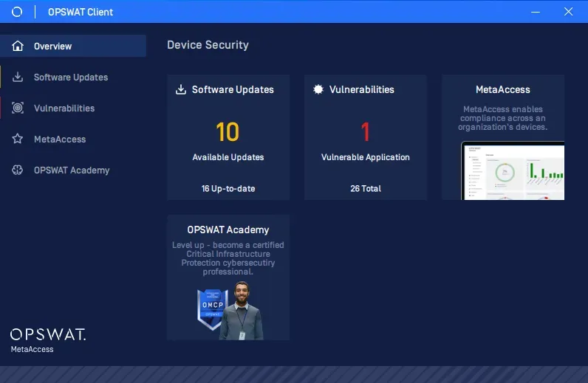This screenshot has width=588, height=383.
Task: Click the Available Updates label
Action: pos(228,157)
